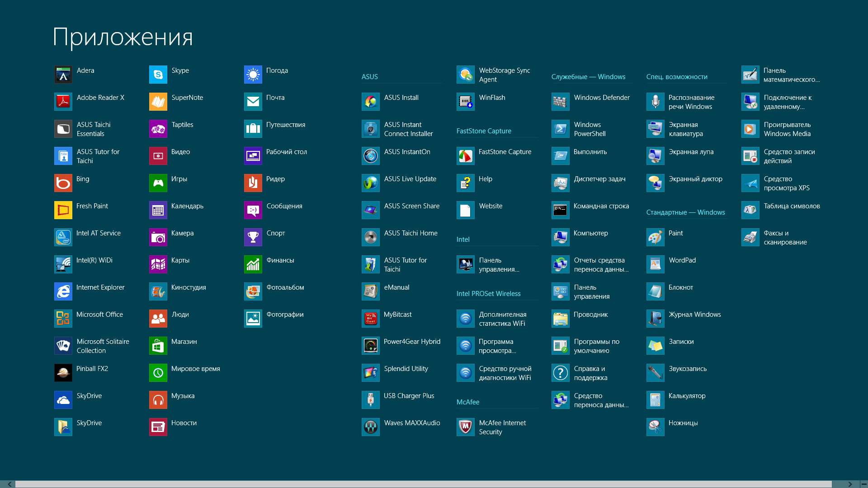Launch the Paint app icon
This screenshot has height=488, width=868.
pyautogui.click(x=656, y=237)
